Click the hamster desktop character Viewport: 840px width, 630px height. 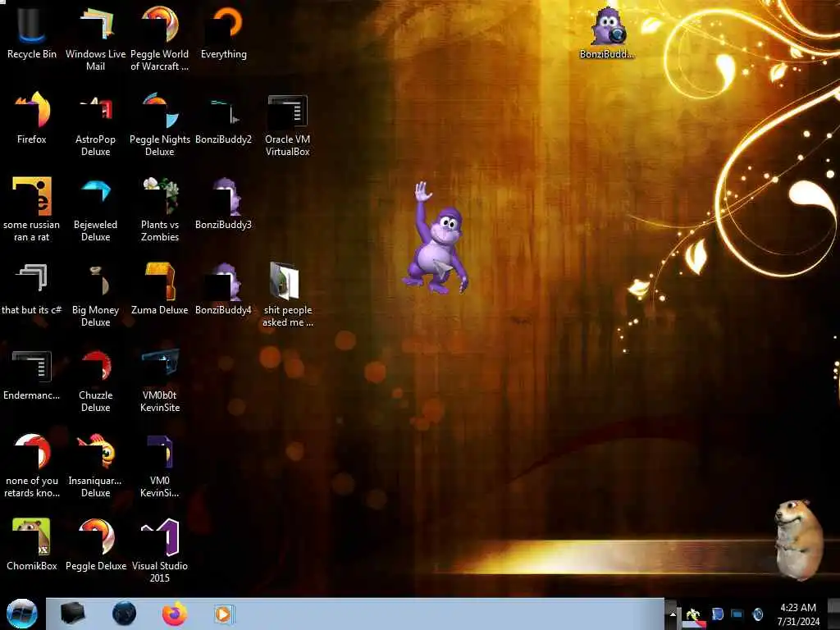[x=799, y=539]
